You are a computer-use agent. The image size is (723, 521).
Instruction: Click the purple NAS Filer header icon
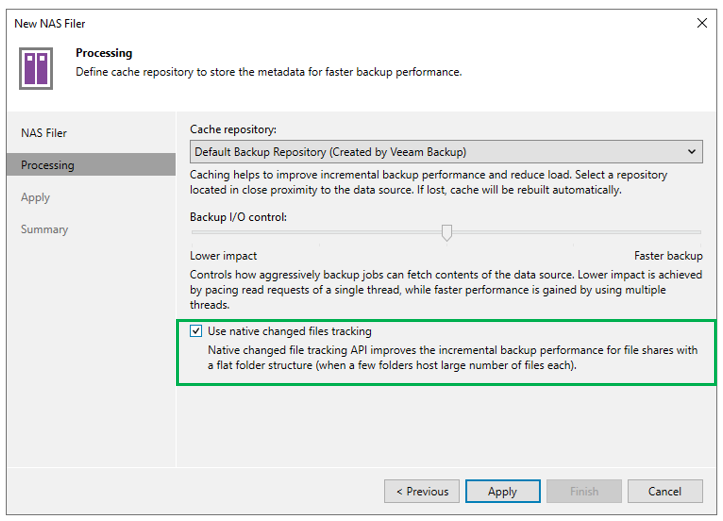[x=35, y=67]
